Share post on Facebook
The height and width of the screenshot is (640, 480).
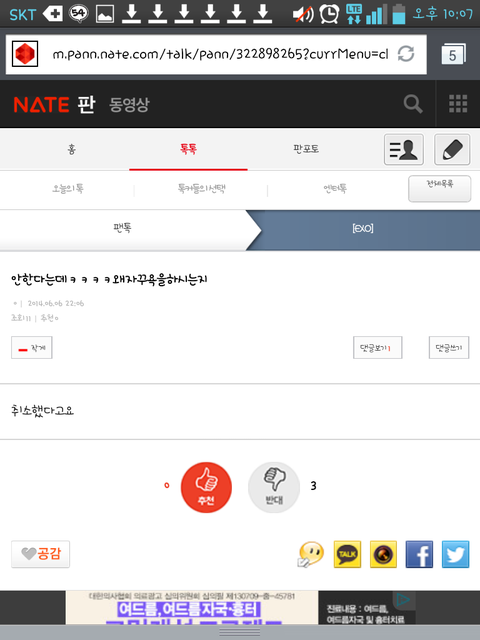[x=419, y=554]
